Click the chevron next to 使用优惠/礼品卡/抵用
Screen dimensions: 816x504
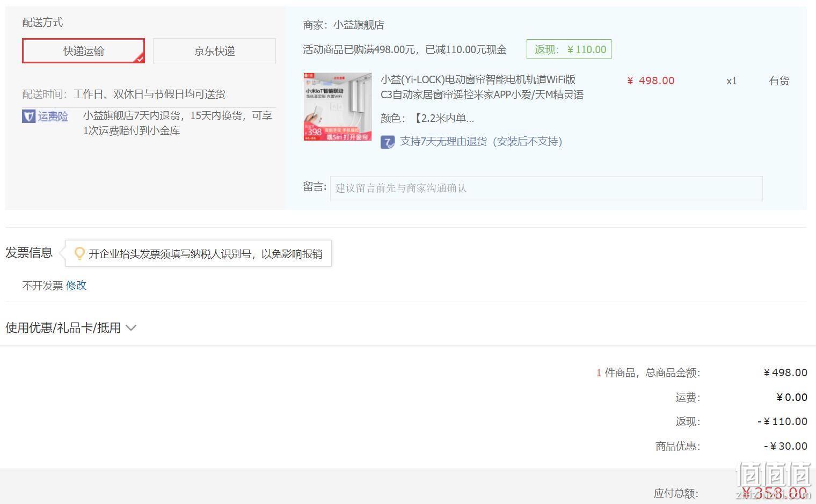point(131,328)
